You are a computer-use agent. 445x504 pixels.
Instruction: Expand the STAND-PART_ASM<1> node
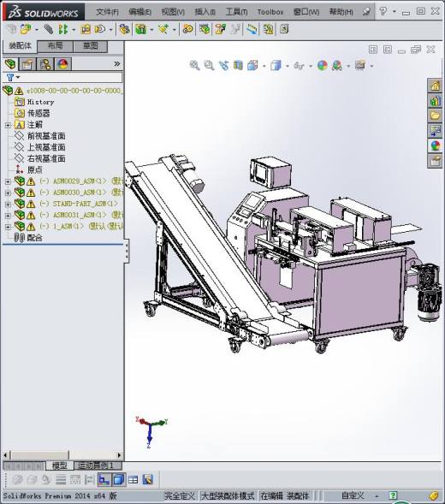(8, 205)
